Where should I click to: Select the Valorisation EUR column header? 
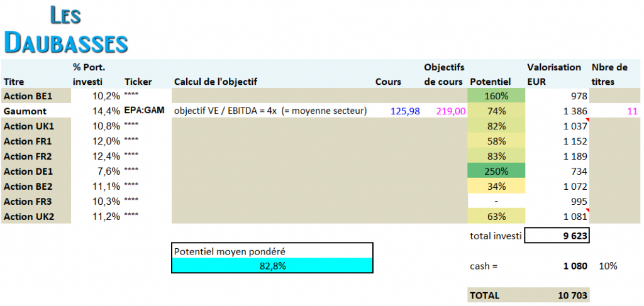pyautogui.click(x=555, y=74)
